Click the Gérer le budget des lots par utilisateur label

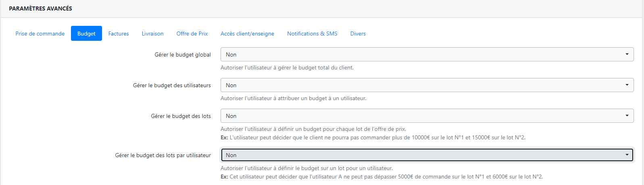pyautogui.click(x=163, y=155)
